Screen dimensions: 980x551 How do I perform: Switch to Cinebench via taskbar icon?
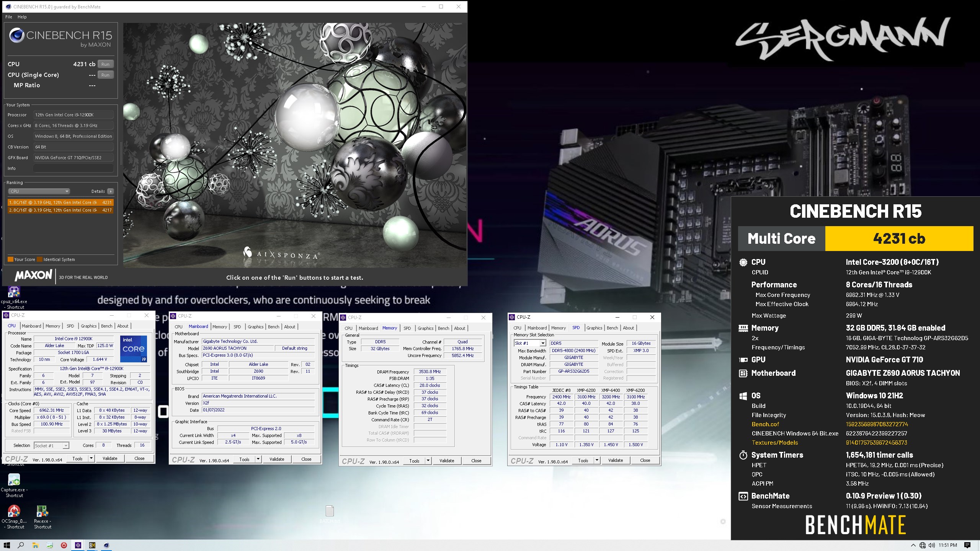click(x=106, y=545)
